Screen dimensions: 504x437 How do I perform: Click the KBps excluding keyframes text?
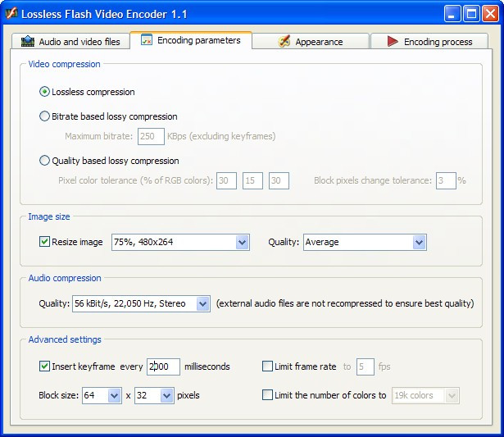pos(221,136)
